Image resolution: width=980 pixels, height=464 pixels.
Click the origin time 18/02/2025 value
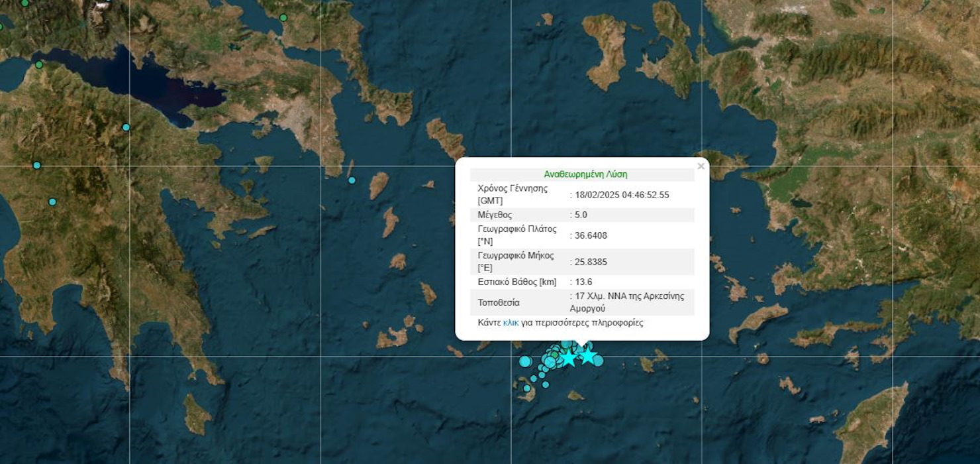[x=622, y=195]
